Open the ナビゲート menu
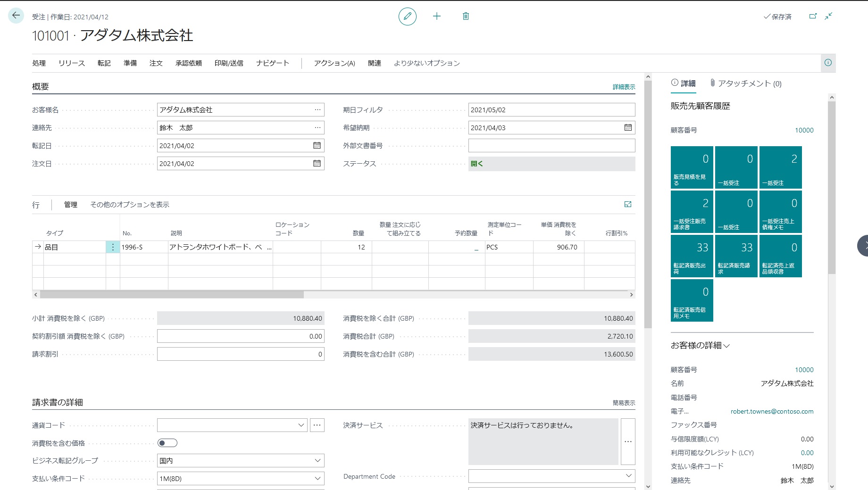This screenshot has height=490, width=868. pos(273,63)
